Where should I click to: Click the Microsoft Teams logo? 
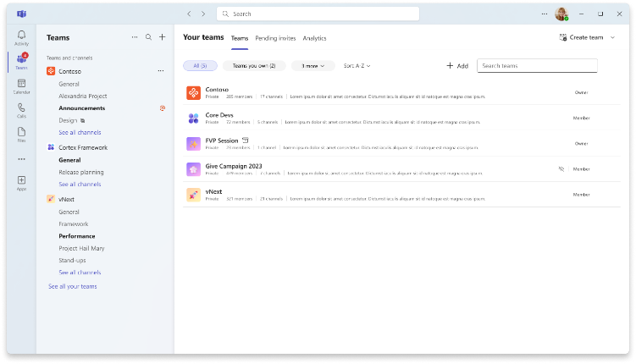pos(21,14)
